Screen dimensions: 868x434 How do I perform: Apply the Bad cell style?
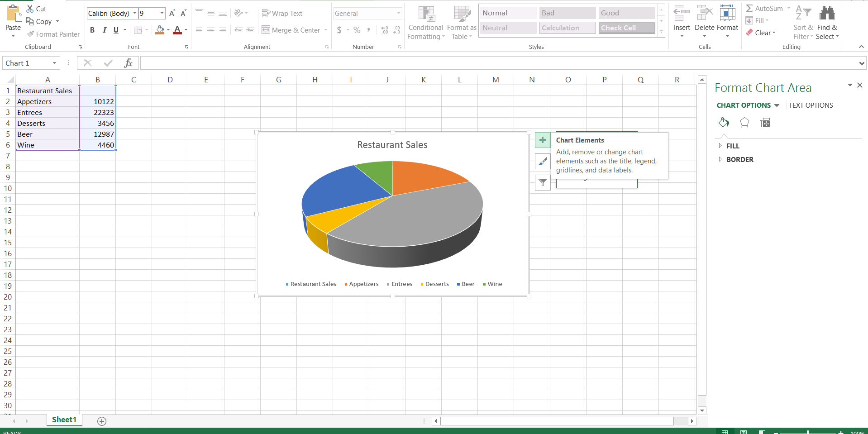point(568,13)
